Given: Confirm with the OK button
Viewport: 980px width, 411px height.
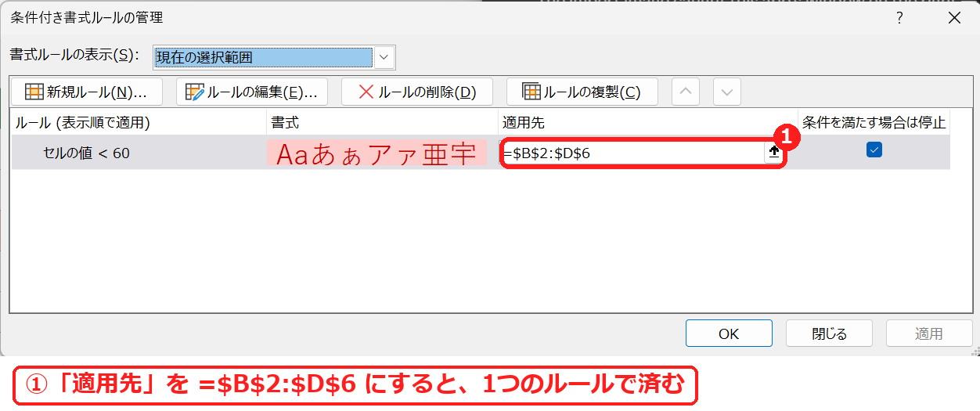Looking at the screenshot, I should coord(729,333).
